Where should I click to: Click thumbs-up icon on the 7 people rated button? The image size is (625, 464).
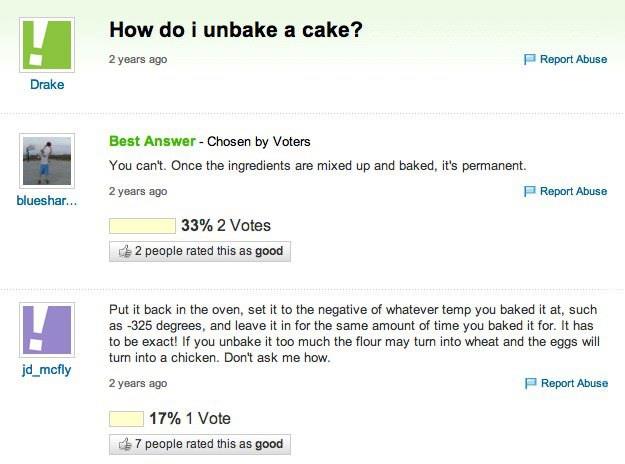(x=125, y=444)
